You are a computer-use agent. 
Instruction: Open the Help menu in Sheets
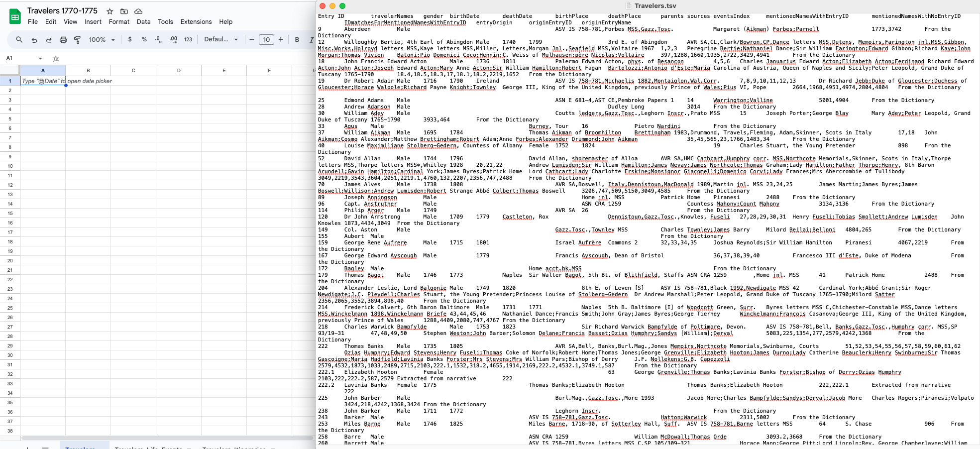(226, 22)
